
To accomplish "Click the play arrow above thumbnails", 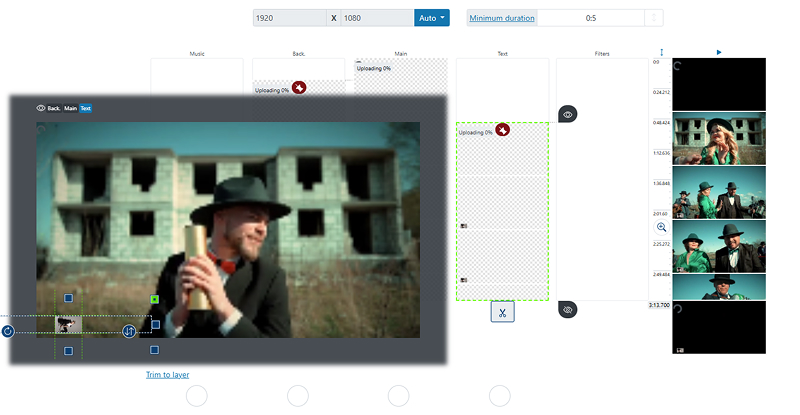I will 719,52.
